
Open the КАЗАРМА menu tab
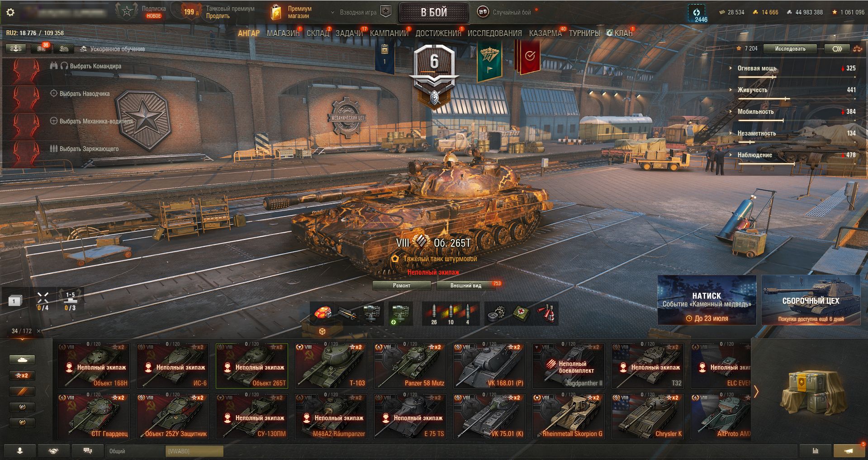[x=545, y=33]
